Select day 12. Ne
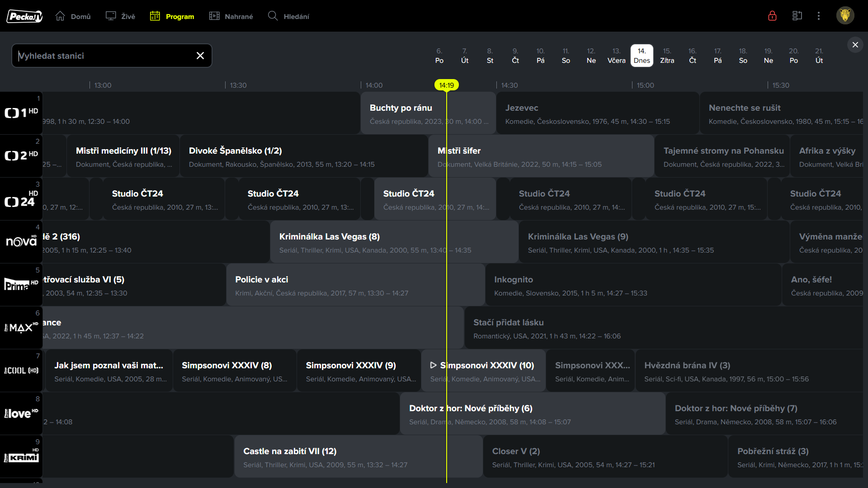 (591, 56)
